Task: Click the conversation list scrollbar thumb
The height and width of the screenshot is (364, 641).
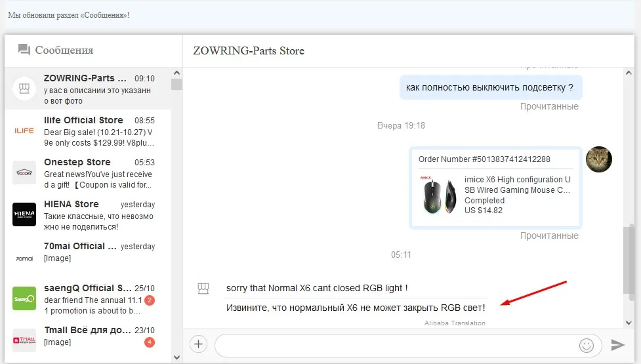Action: [x=176, y=84]
